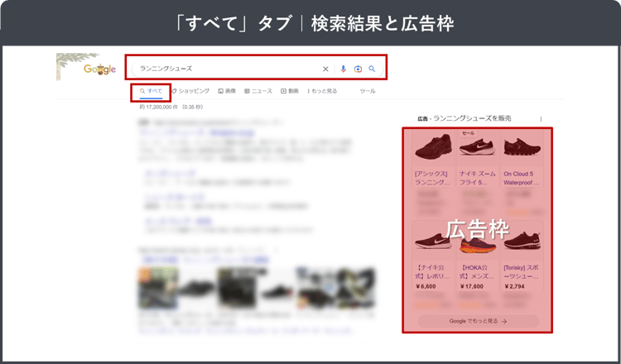Click the Google logo
The height and width of the screenshot is (364, 621).
point(99,69)
